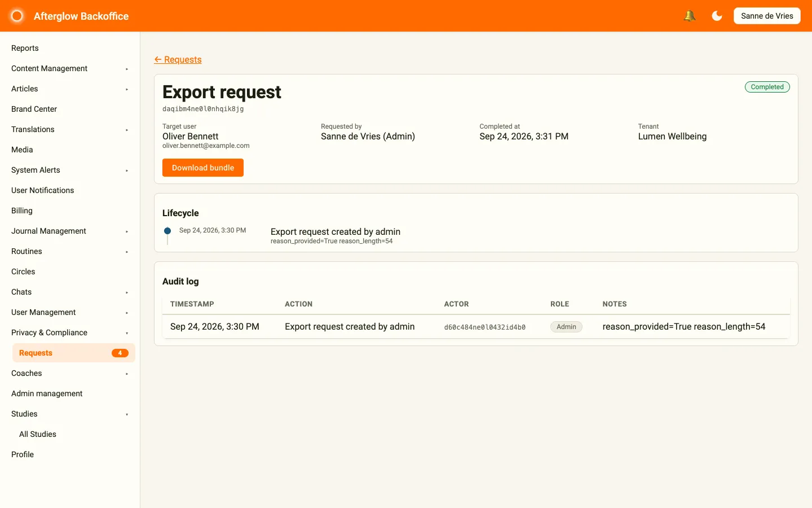812x508 pixels.
Task: Expand the Routines submenu arrow
Action: pyautogui.click(x=127, y=252)
